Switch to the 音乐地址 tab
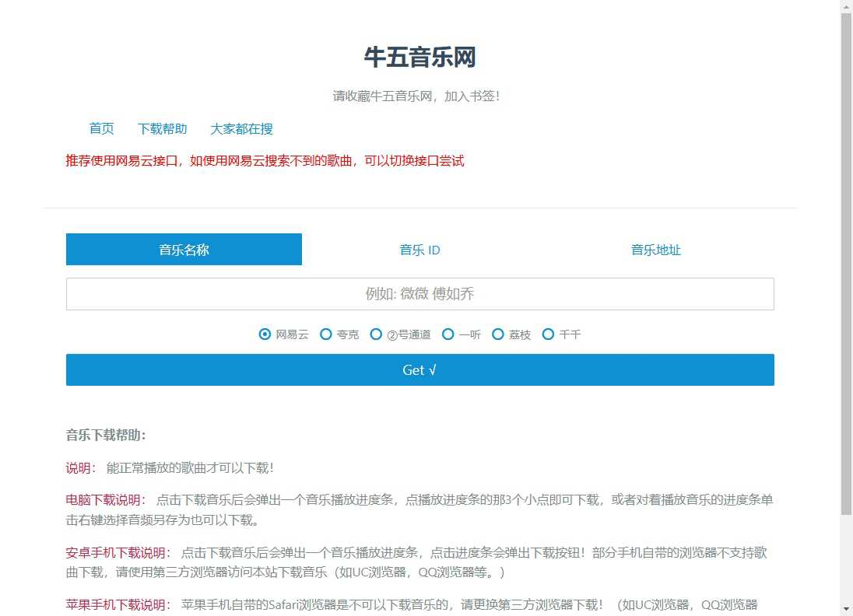This screenshot has width=853, height=616. click(x=655, y=250)
